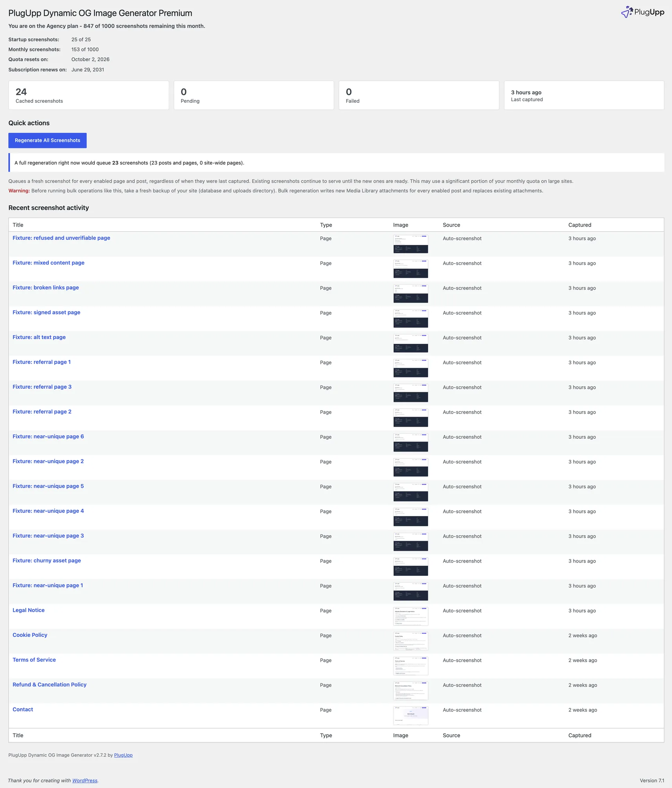
Task: Open Fixture: near-unique page 2 link
Action: [48, 461]
